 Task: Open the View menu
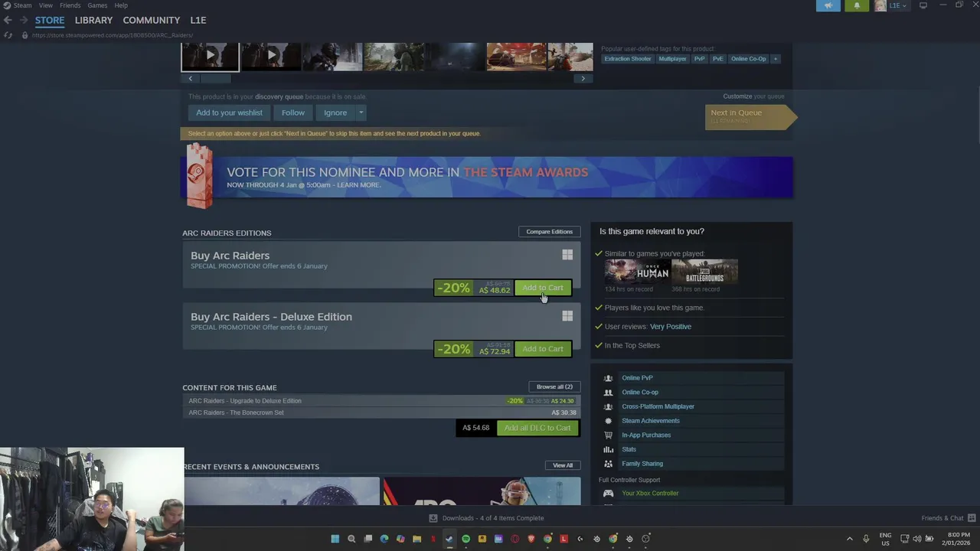[46, 5]
